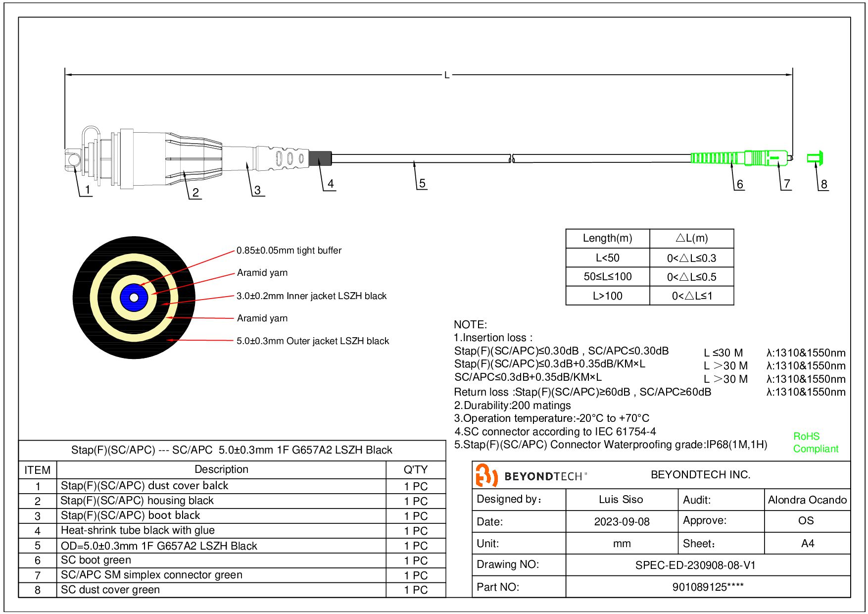
Task: Click callout number 6 under the SC boot
Action: (x=740, y=184)
